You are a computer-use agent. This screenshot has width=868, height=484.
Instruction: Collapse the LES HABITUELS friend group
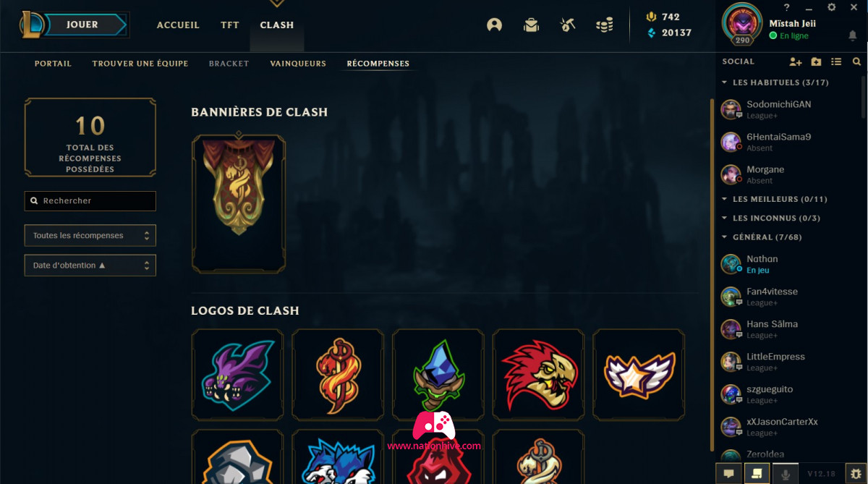pos(775,82)
